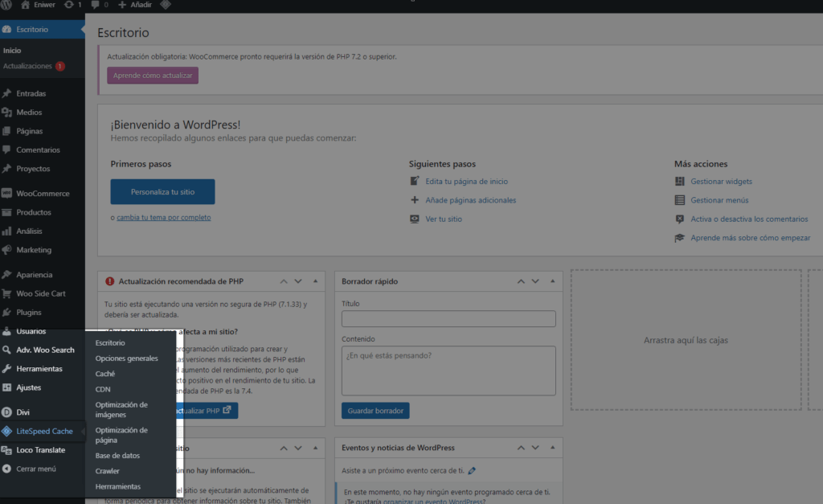Open cambia tu tema por completo link

click(x=164, y=217)
